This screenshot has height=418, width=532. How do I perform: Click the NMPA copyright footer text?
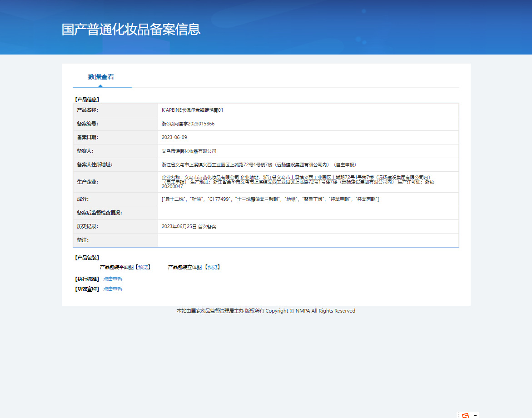266,311
